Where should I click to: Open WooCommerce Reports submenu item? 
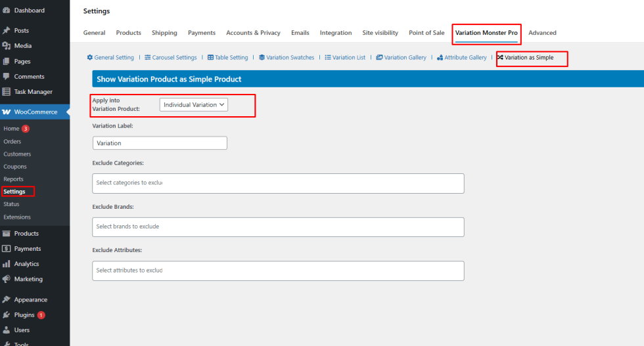coord(14,179)
